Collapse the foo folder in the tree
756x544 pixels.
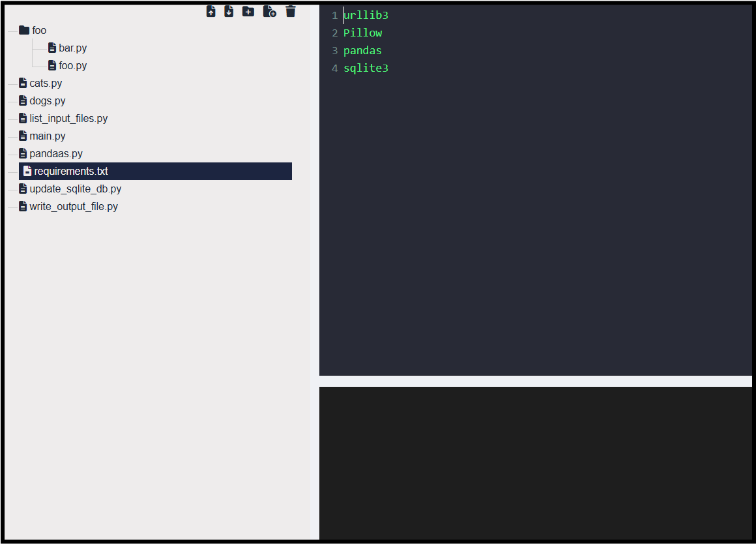coord(39,30)
